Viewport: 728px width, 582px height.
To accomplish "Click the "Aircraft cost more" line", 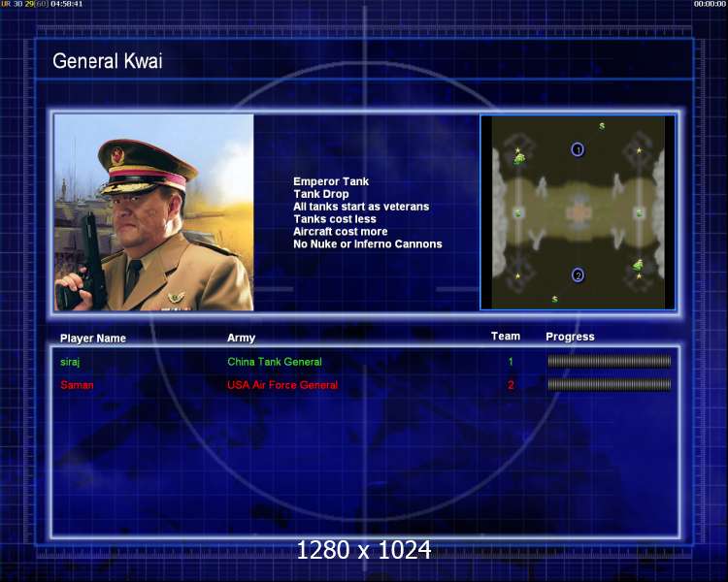I will pyautogui.click(x=341, y=232).
